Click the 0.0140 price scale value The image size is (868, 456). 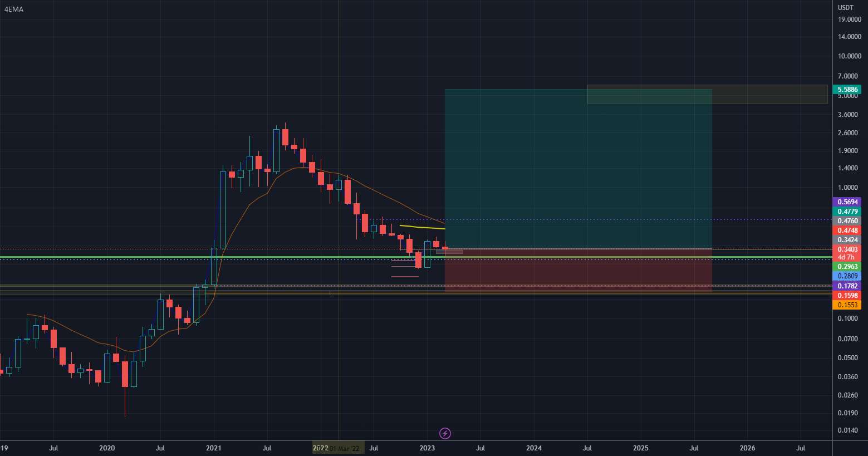coord(849,431)
